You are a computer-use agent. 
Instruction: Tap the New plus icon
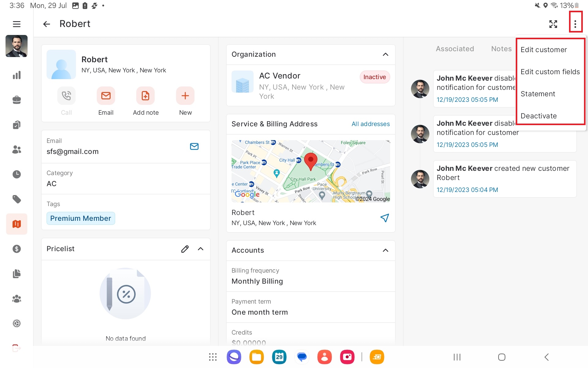click(x=185, y=96)
